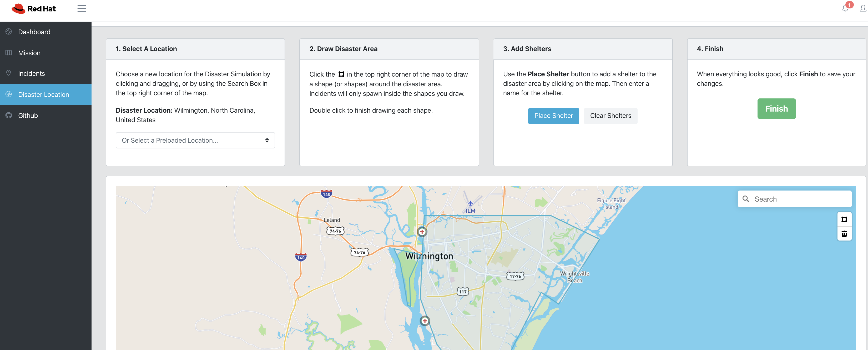Screen dimensions: 868x350
Task: Select the draw polygon tool on map
Action: [844, 219]
